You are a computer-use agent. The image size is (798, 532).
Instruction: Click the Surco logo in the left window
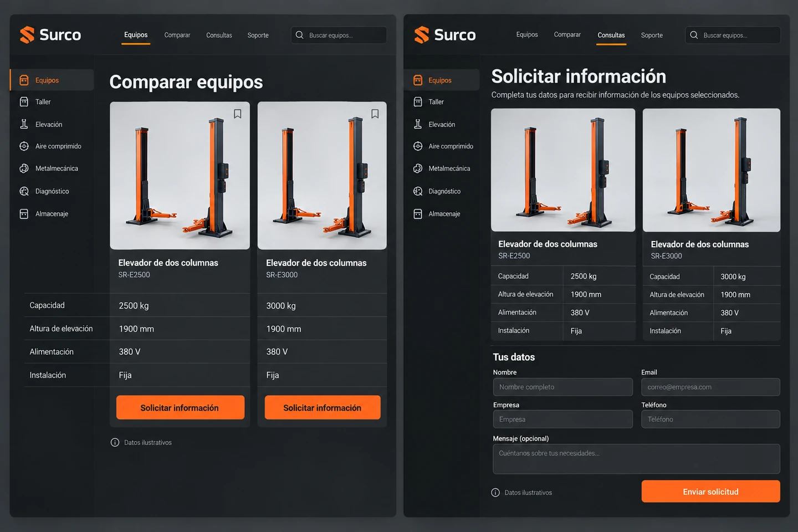[50, 35]
